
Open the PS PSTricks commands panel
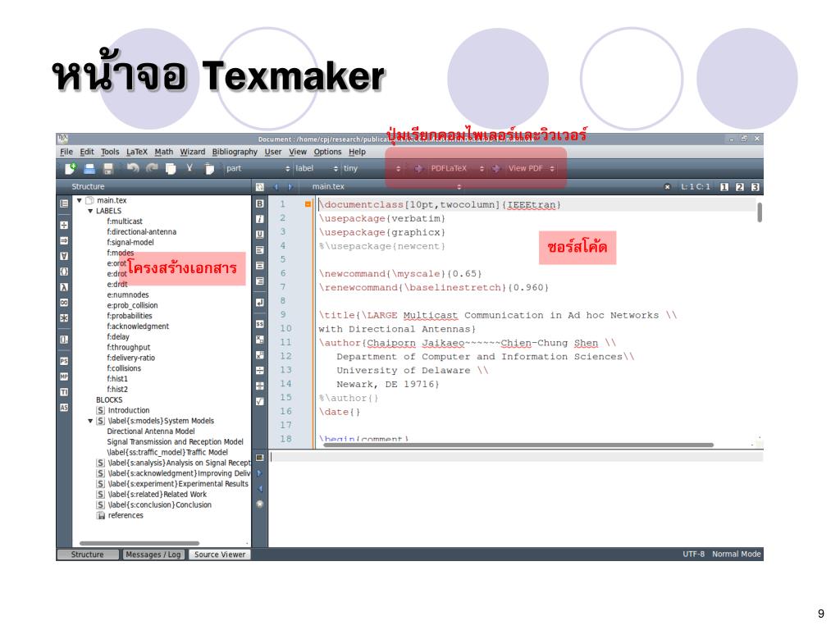click(x=64, y=361)
